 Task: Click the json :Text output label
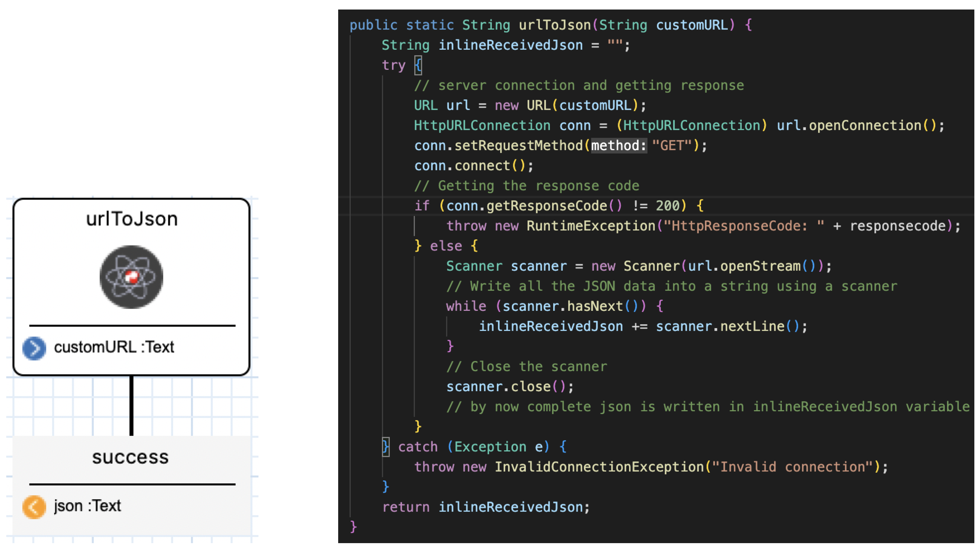click(x=87, y=506)
